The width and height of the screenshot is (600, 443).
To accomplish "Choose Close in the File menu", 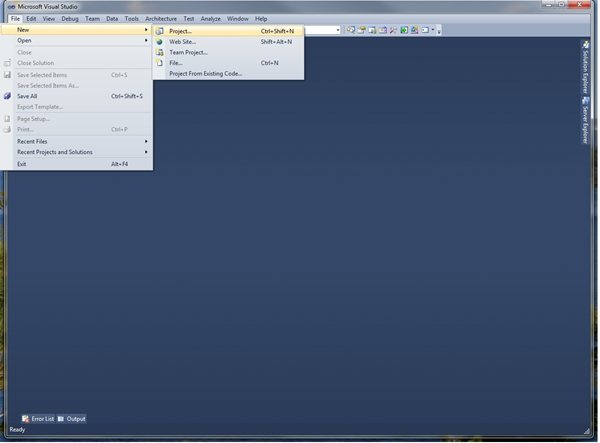I will pos(77,52).
